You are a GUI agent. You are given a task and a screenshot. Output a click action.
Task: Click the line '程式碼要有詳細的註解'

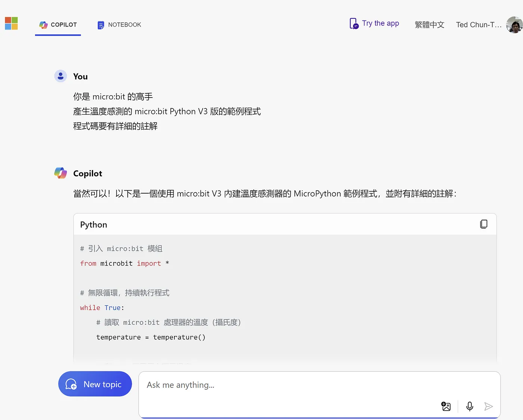click(x=115, y=126)
